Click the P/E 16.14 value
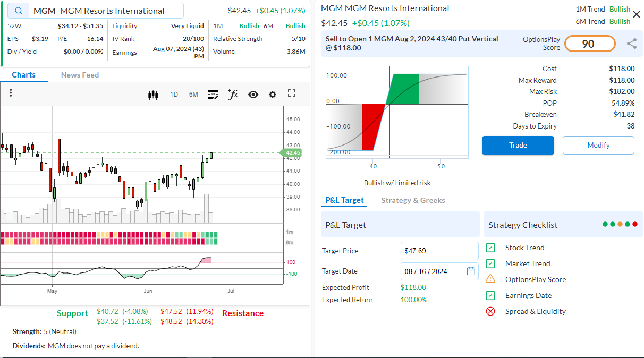Screen dimensions: 644x358 point(95,39)
